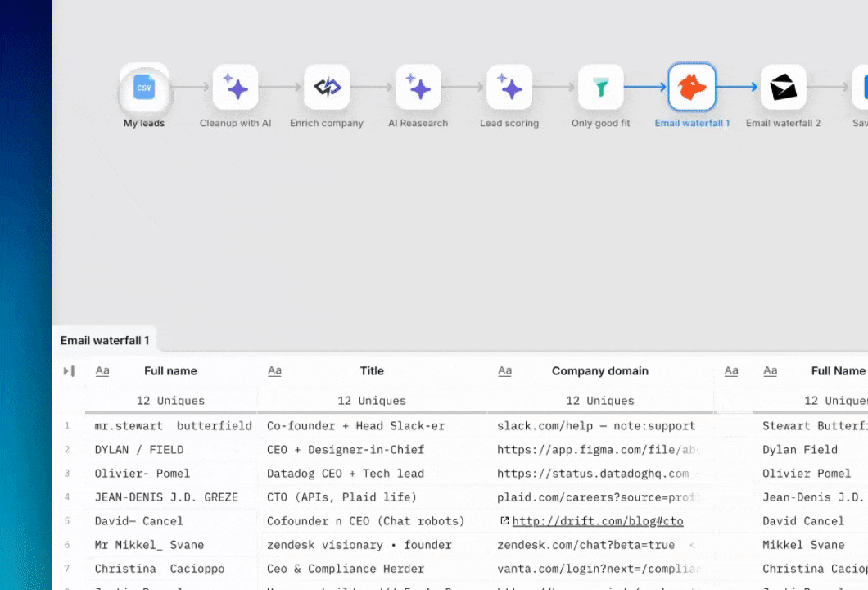The height and width of the screenshot is (590, 868).
Task: Select the plaid.com/careers domain cell
Action: pos(600,497)
